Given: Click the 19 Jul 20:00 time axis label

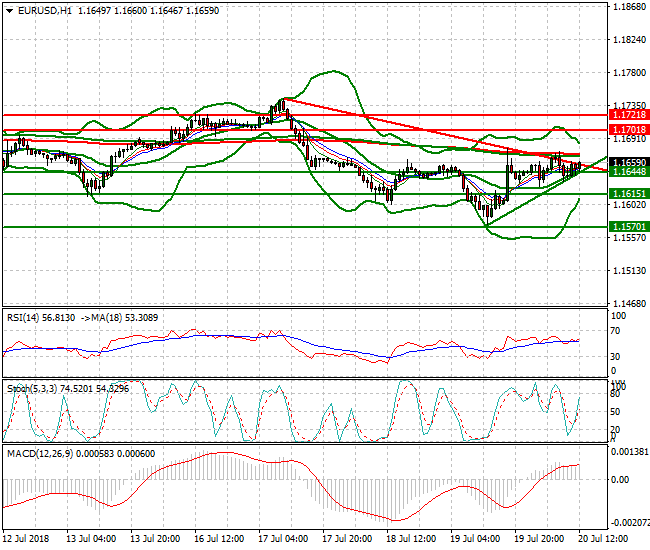Looking at the screenshot, I should [x=539, y=539].
